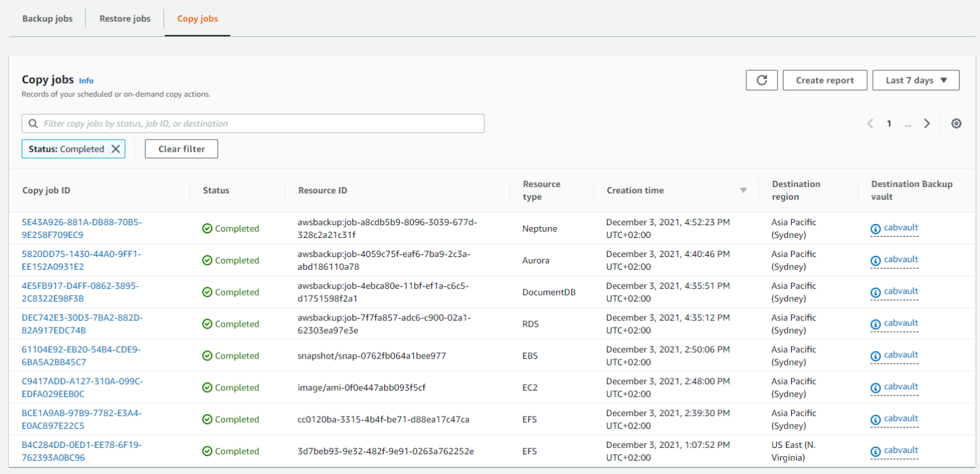Click inside the copy jobs filter input field
The image size is (980, 474).
tap(255, 123)
